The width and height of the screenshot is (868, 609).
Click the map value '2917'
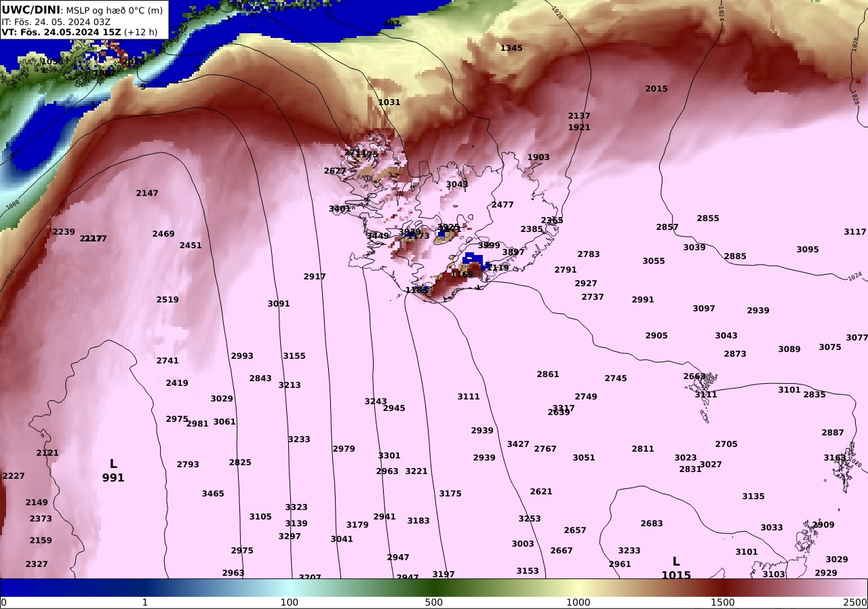pyautogui.click(x=315, y=277)
